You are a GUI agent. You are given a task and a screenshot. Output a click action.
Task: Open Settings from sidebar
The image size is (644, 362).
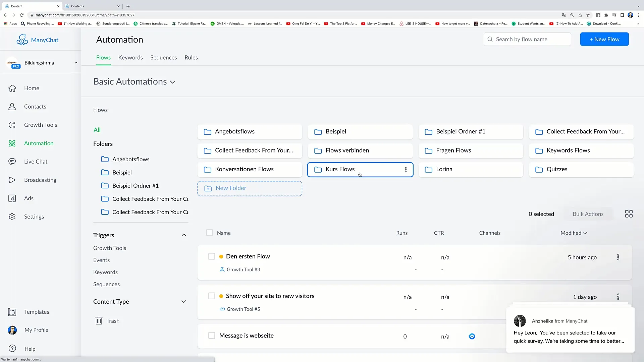pyautogui.click(x=35, y=217)
